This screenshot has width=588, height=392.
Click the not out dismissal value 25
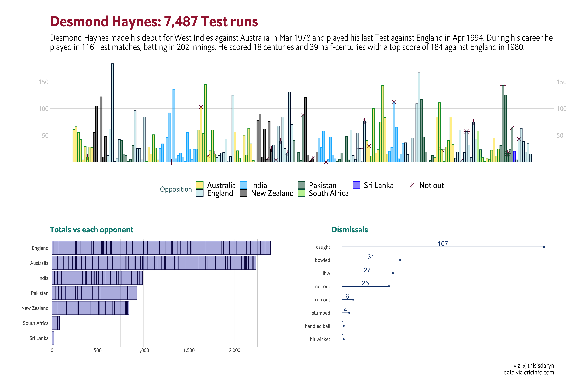[x=365, y=283]
